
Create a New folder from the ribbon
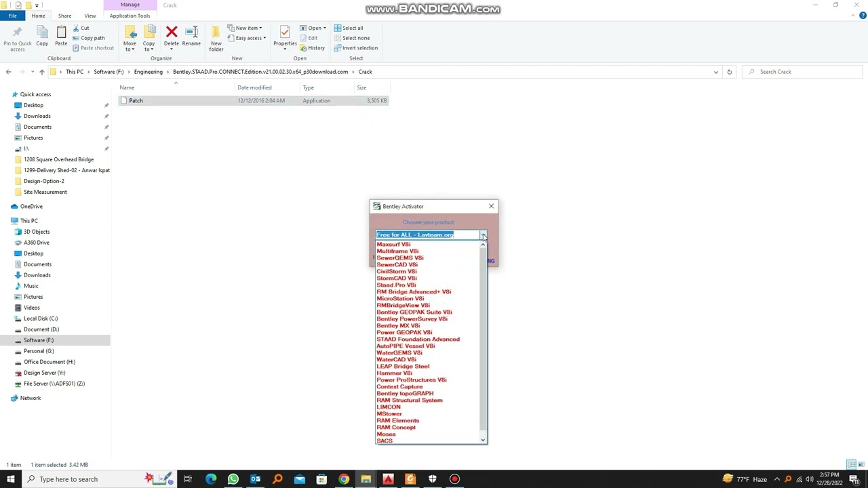click(x=216, y=38)
